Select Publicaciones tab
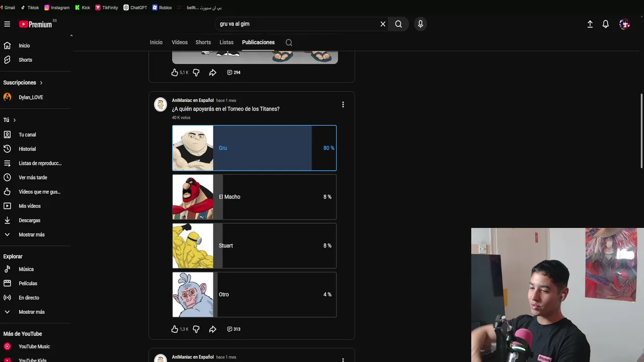 coord(258,42)
